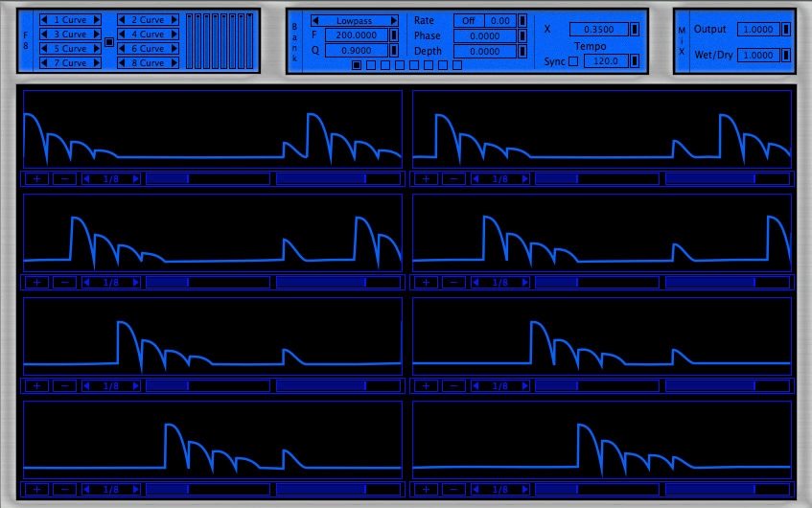Toggle the seventh bank checkbox in the Bank row
Image resolution: width=812 pixels, height=508 pixels.
tap(443, 65)
